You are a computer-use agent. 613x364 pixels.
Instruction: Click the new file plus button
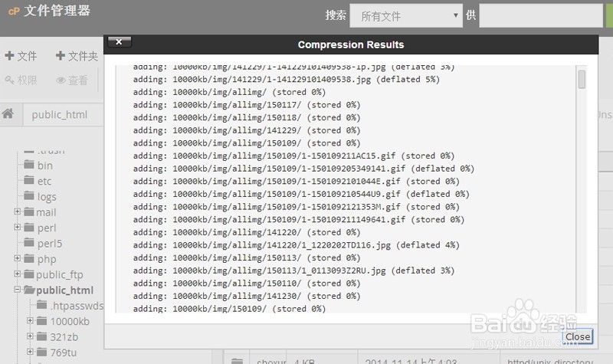click(x=21, y=56)
